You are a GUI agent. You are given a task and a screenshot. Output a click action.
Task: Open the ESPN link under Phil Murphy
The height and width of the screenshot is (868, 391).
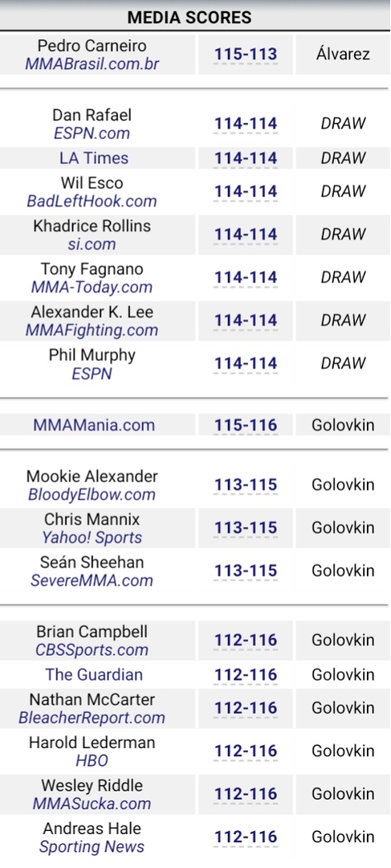pyautogui.click(x=92, y=374)
